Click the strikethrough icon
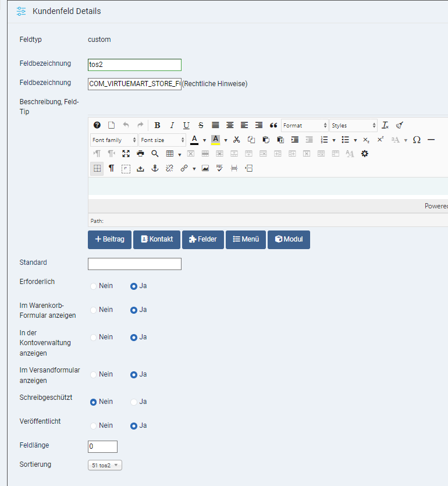Screen dimensions: 448x486 [201, 125]
